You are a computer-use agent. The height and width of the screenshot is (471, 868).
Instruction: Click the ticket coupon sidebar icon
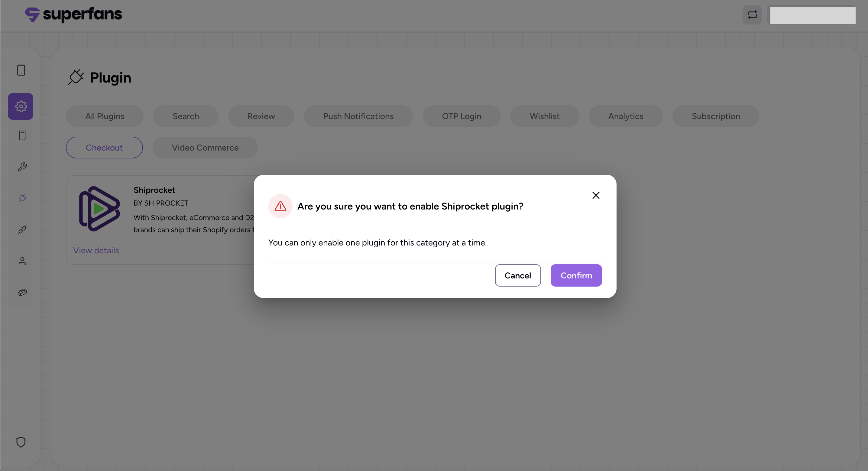coord(22,292)
